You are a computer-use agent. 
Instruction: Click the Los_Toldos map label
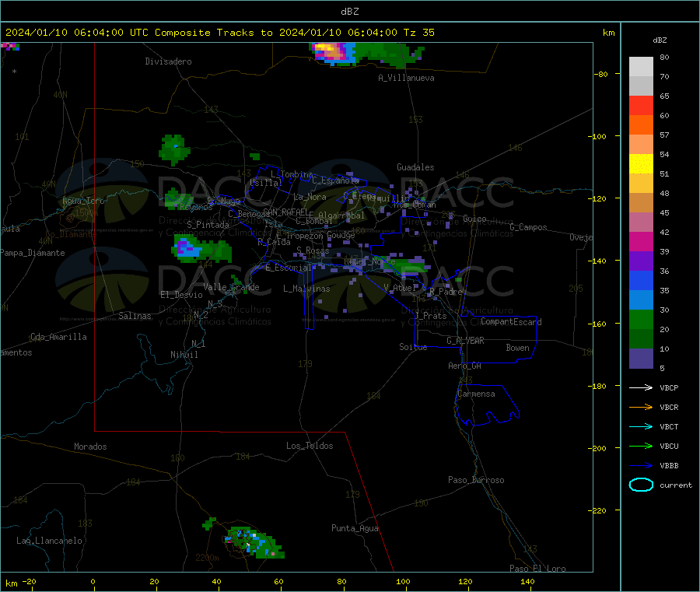(x=310, y=446)
